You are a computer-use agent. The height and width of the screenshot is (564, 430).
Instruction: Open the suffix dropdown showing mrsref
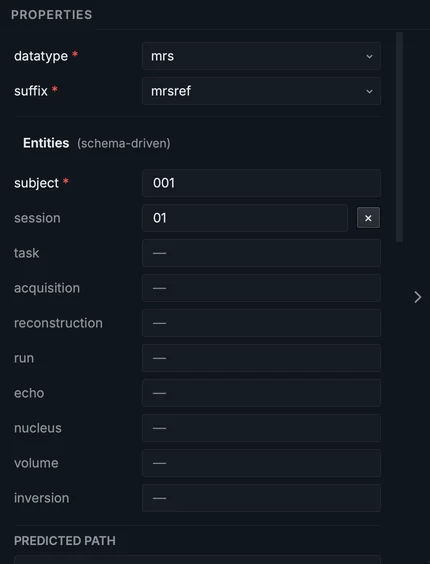(x=261, y=91)
